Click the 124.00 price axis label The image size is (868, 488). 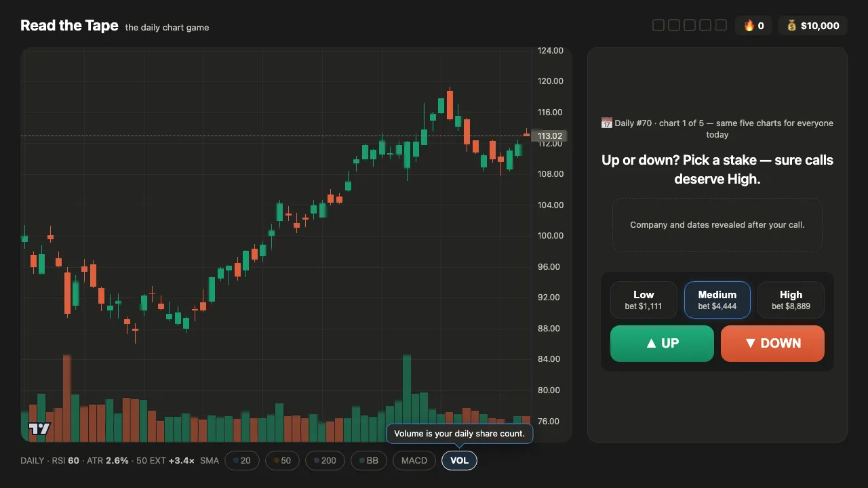pyautogui.click(x=550, y=51)
